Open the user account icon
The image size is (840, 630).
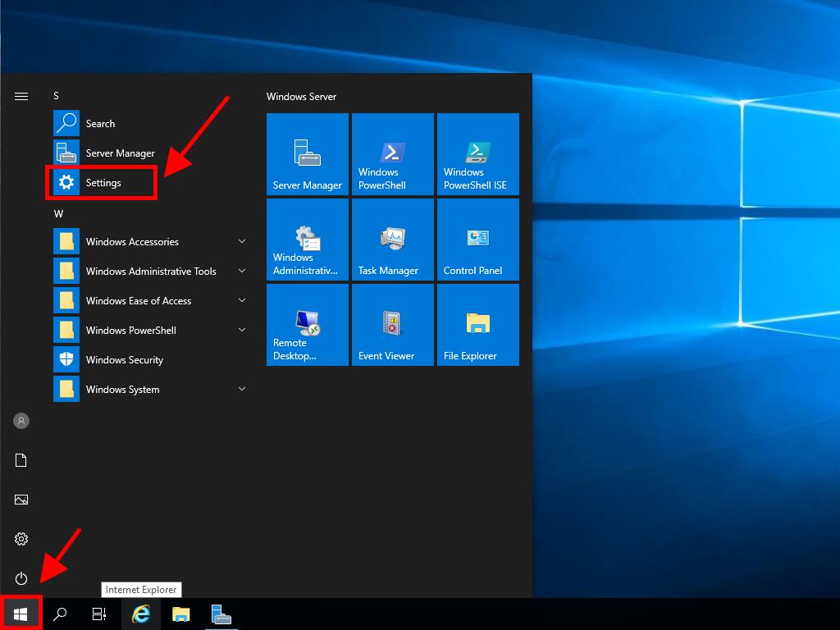point(21,421)
